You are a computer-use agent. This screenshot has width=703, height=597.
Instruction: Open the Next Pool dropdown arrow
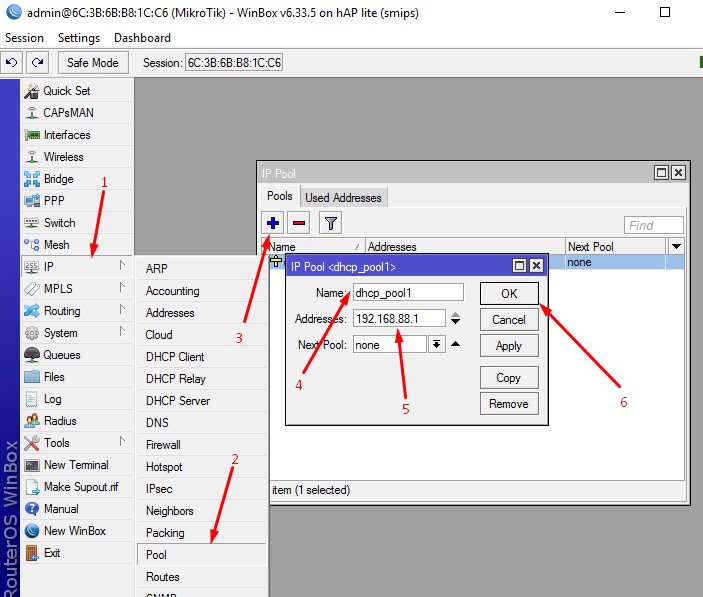pyautogui.click(x=436, y=344)
